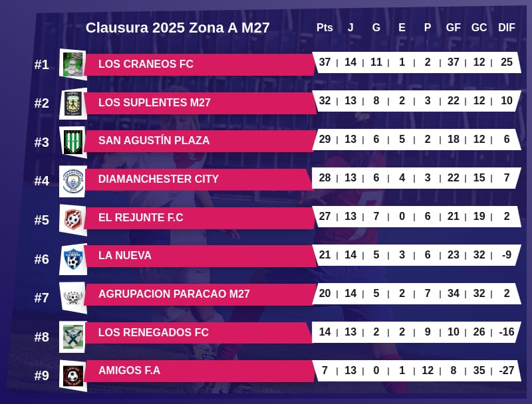Screen dimensions: 532x404
Task: Click the Amigos F.A team logo
Action: (73, 375)
